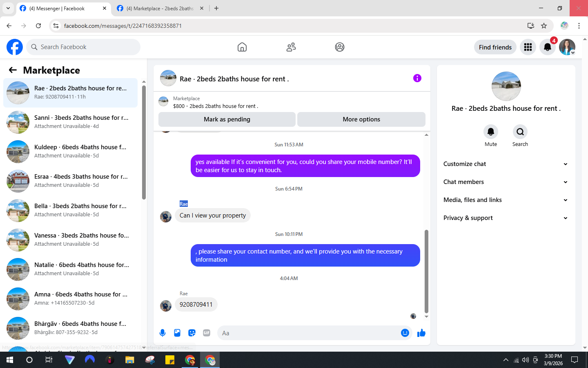The image size is (588, 368).
Task: Send a voice clip microphone icon
Action: click(163, 333)
